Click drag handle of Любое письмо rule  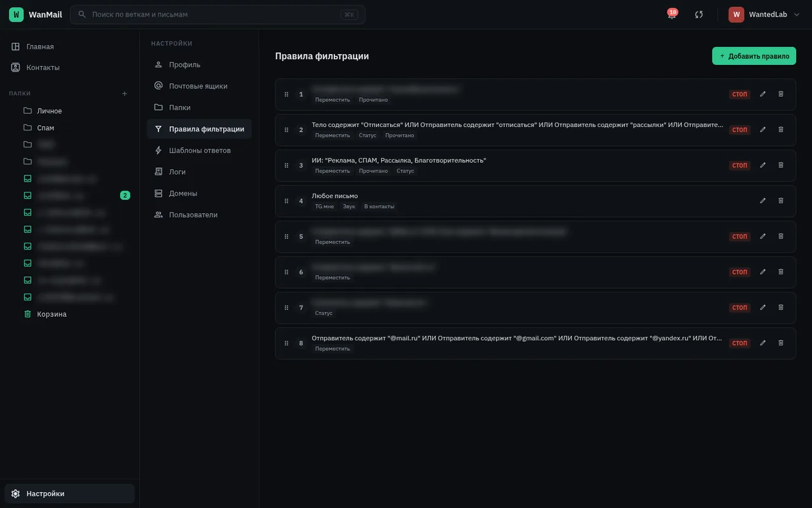(x=286, y=201)
